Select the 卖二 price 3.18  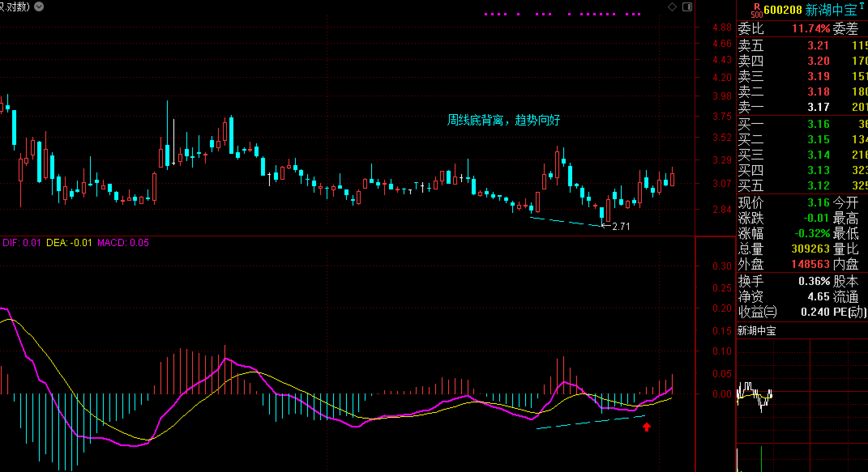pos(819,92)
